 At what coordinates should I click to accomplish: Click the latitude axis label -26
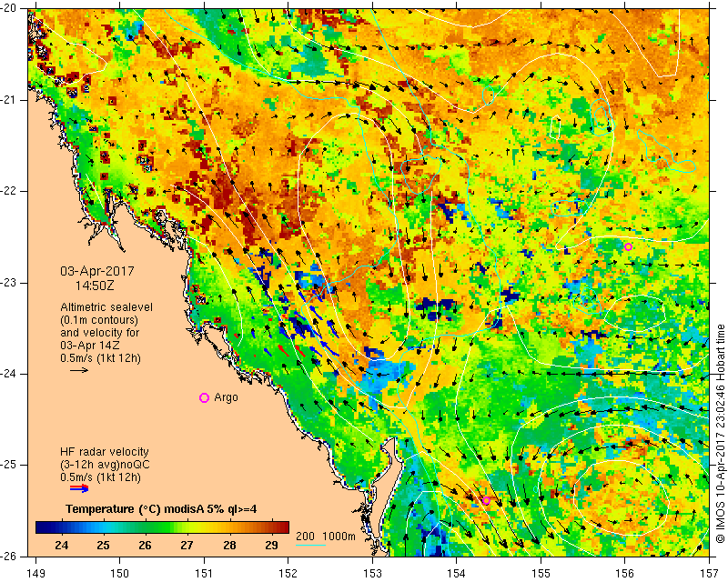(x=10, y=556)
